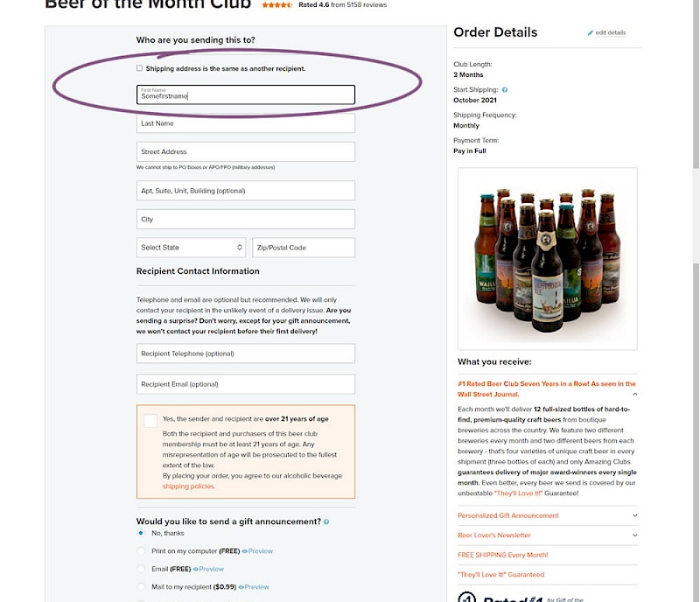Collapse the '#1 Rated Beer Club' section
700x602 pixels.
(x=635, y=395)
